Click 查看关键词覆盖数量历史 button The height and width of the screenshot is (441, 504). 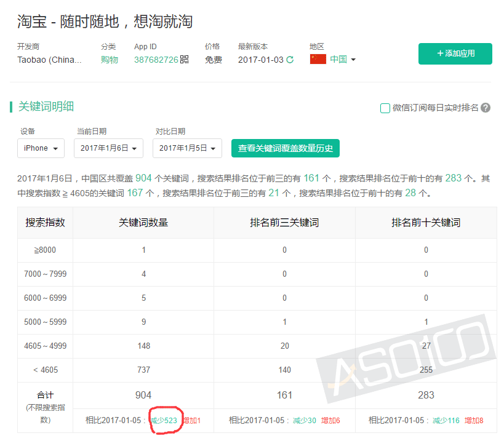286,148
